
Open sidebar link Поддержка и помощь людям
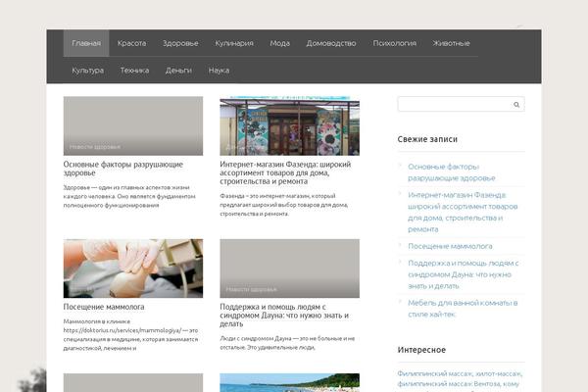point(464,274)
